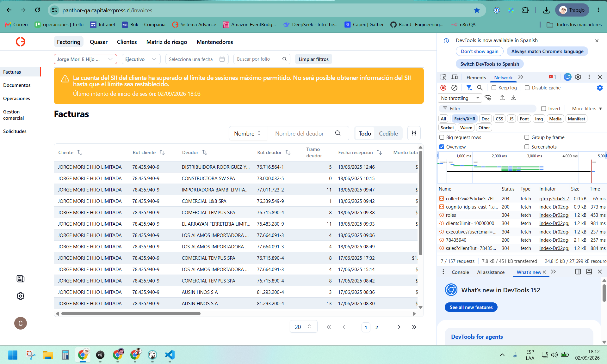Screen dimensions: 607x364
Task: Enable the Disable cache checkbox
Action: click(x=527, y=88)
